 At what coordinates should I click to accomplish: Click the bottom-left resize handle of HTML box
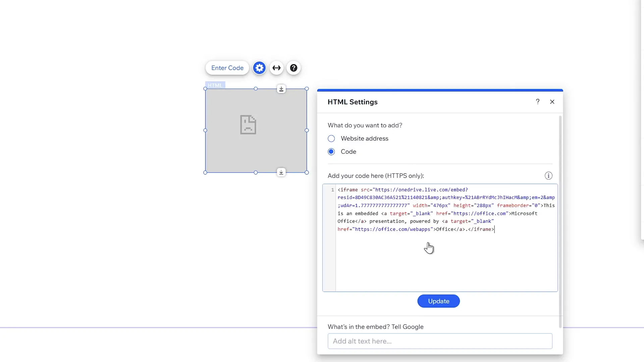(x=205, y=173)
